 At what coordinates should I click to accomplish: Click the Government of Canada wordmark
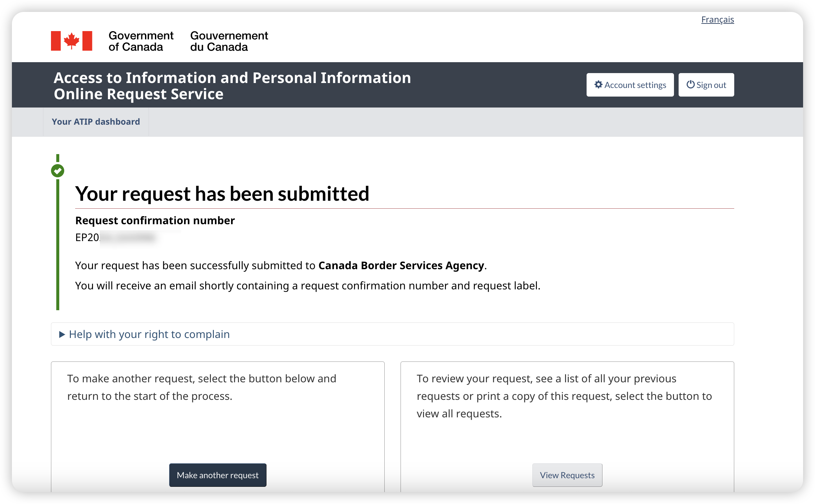(141, 41)
